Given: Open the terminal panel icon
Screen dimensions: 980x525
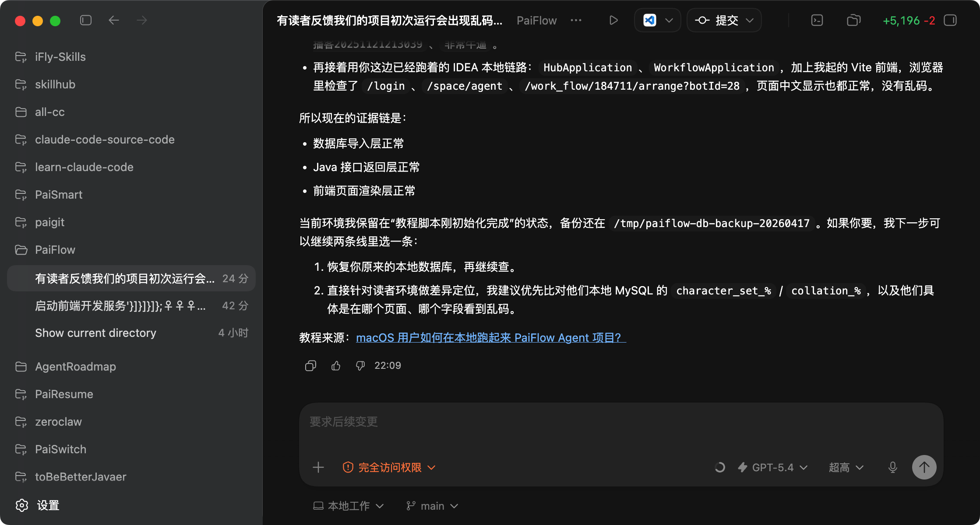Looking at the screenshot, I should (817, 21).
